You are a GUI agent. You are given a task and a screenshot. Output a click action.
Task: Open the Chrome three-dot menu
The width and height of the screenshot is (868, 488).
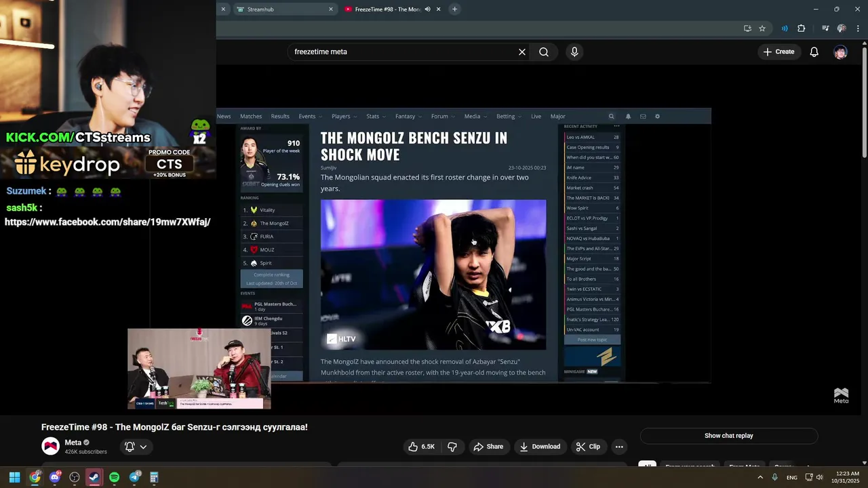858,28
